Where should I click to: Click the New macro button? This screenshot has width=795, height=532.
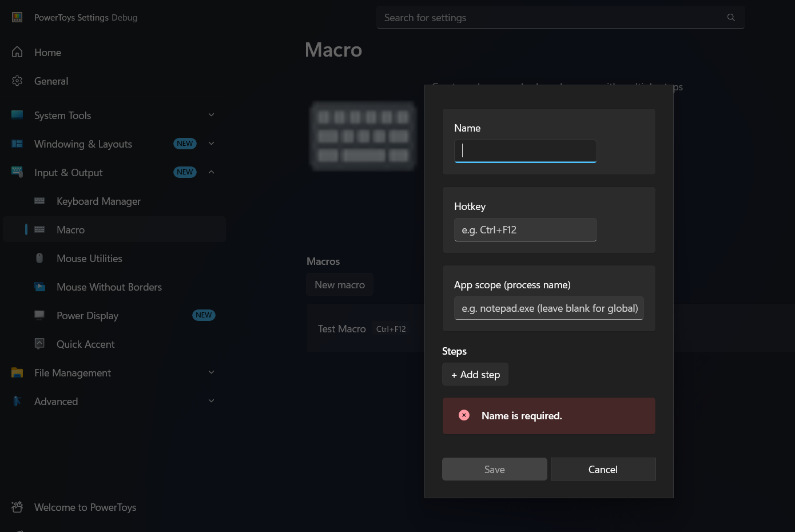[340, 284]
